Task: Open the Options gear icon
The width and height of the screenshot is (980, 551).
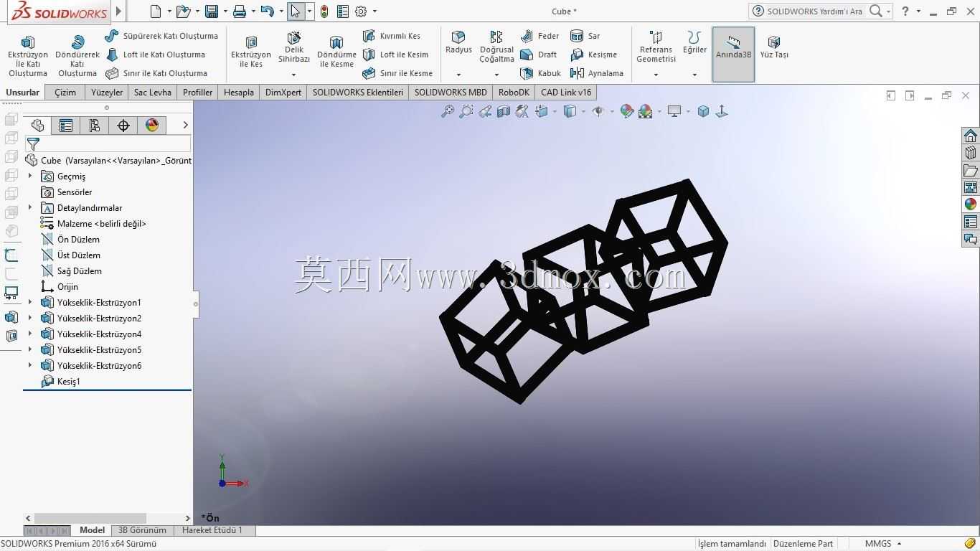Action: (361, 11)
